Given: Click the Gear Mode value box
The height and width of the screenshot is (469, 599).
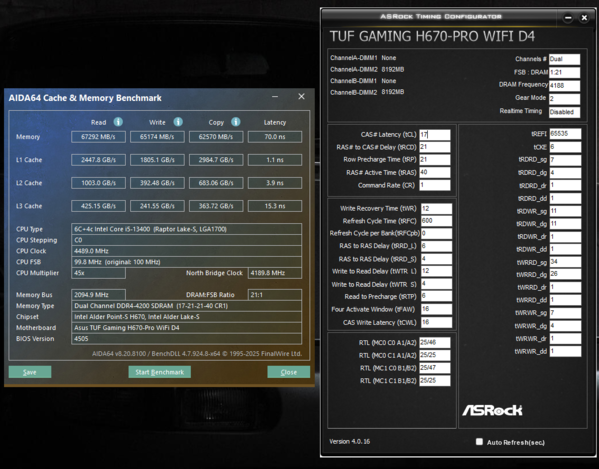Looking at the screenshot, I should click(564, 99).
